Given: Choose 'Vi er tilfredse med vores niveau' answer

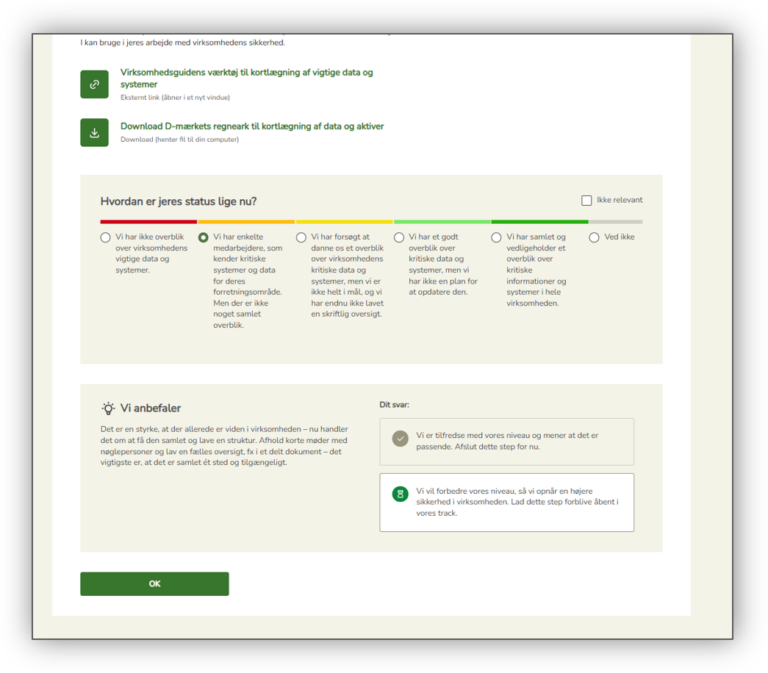Looking at the screenshot, I should 506,441.
